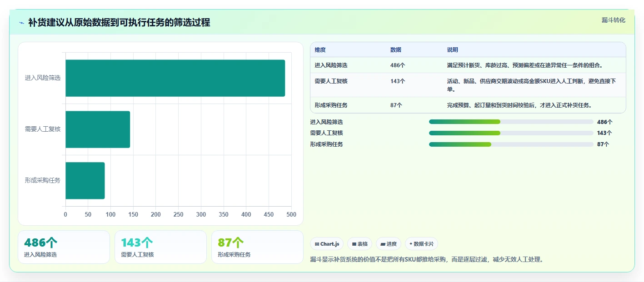Click the 100 tick on the chart axis
Image resolution: width=644 pixels, height=282 pixels.
point(110,214)
